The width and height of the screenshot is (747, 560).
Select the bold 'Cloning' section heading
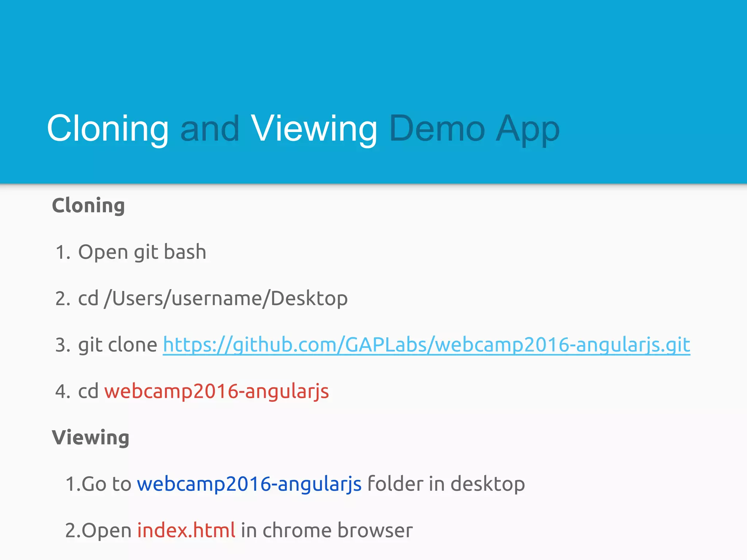(88, 206)
